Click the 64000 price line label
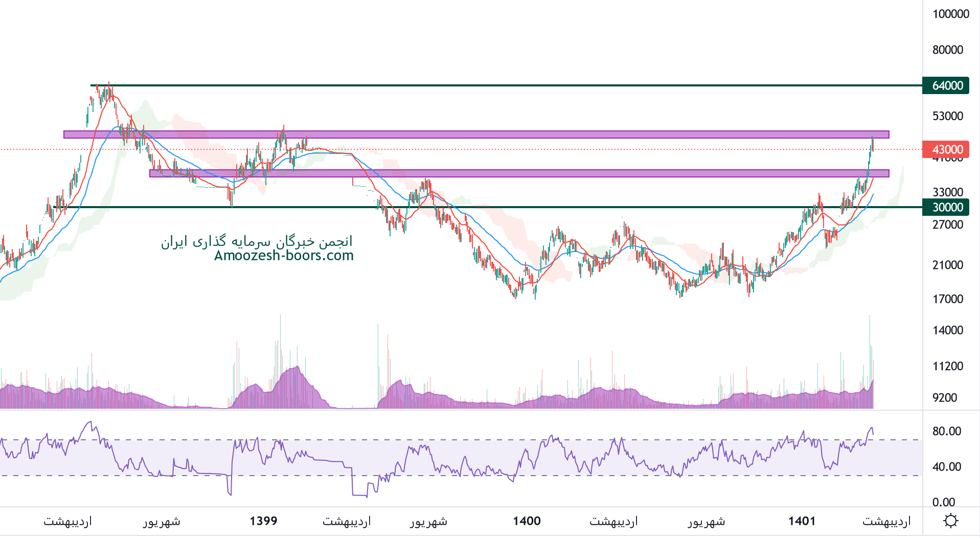Viewport: 980px width, 538px height. [x=947, y=85]
